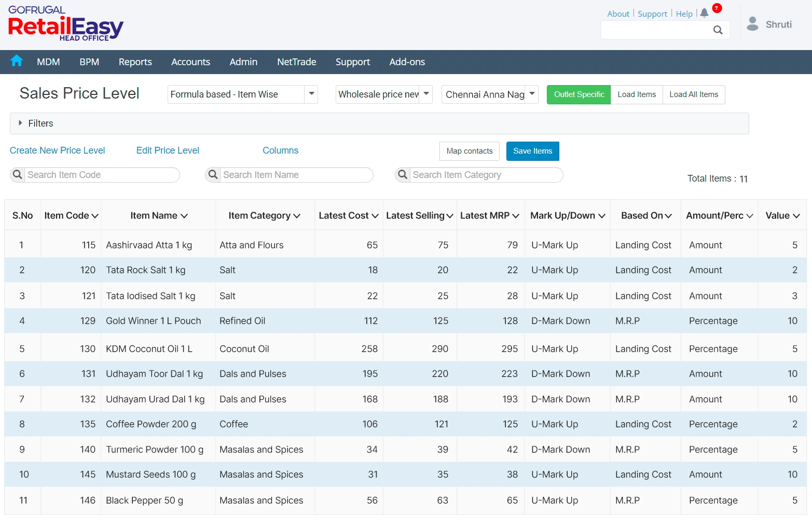Click the search icon beside Item Code field
Screen dimensions: 812x522
17,175
